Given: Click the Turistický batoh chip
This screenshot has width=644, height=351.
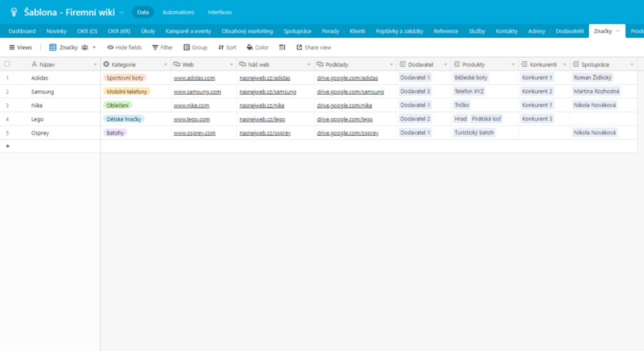Looking at the screenshot, I should click(474, 133).
